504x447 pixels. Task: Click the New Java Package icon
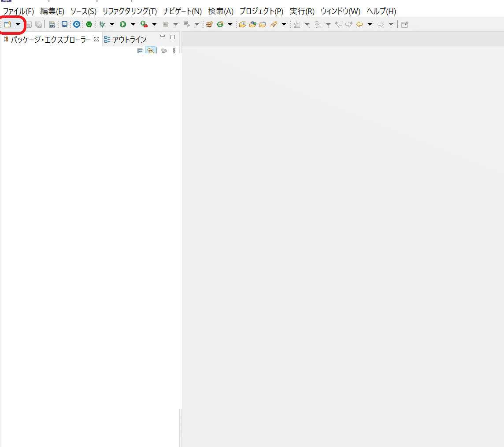209,24
